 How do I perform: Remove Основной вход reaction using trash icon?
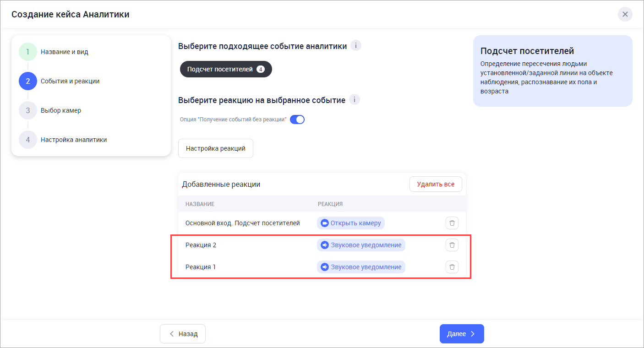452,223
